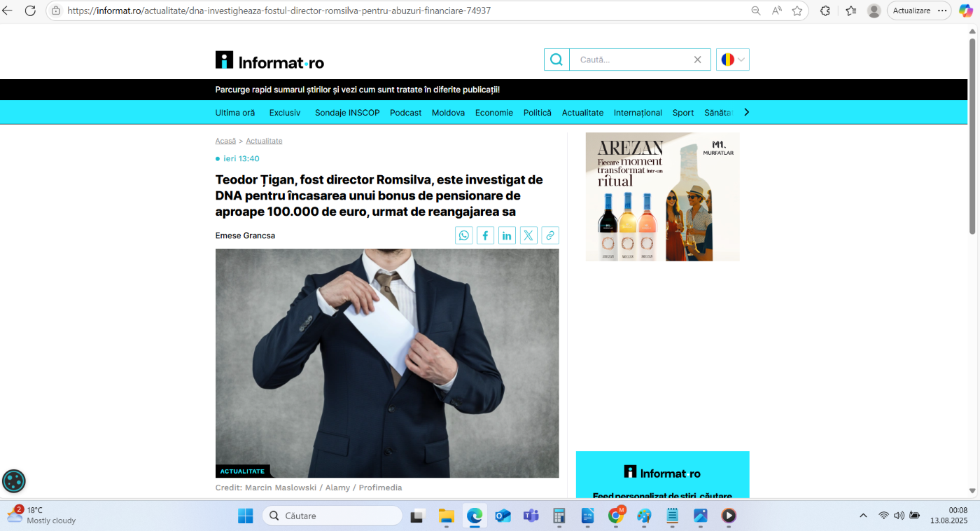
Task: Open the browser Actualizare dropdown menu
Action: coord(942,11)
